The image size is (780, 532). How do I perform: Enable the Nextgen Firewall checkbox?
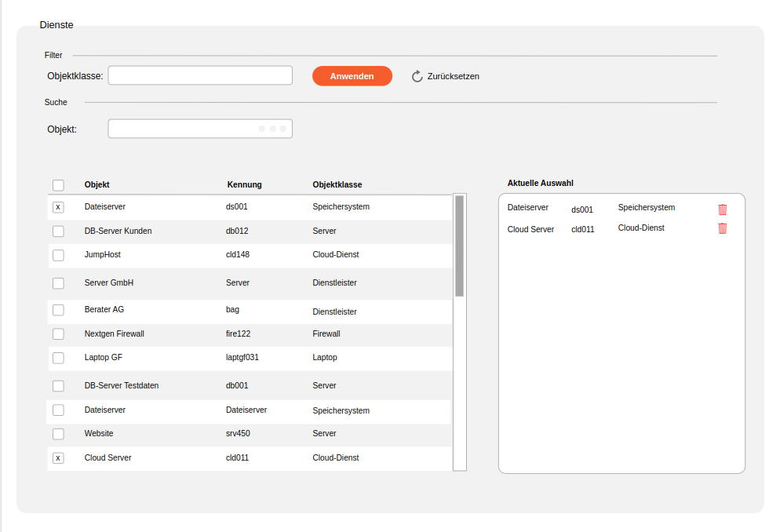[58, 333]
